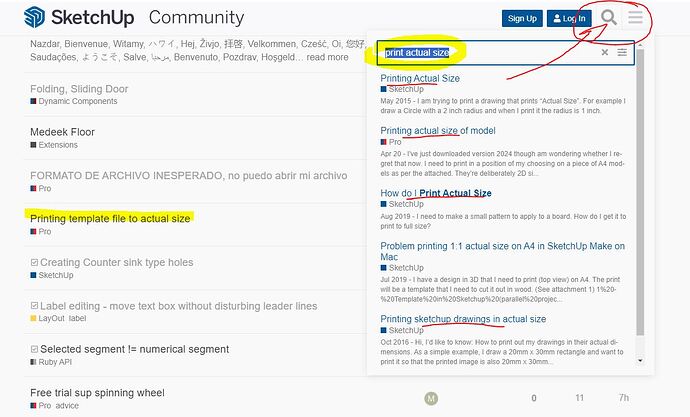Open 'Creating Counter sink type holes' topic
The width and height of the screenshot is (690, 417).
(117, 262)
